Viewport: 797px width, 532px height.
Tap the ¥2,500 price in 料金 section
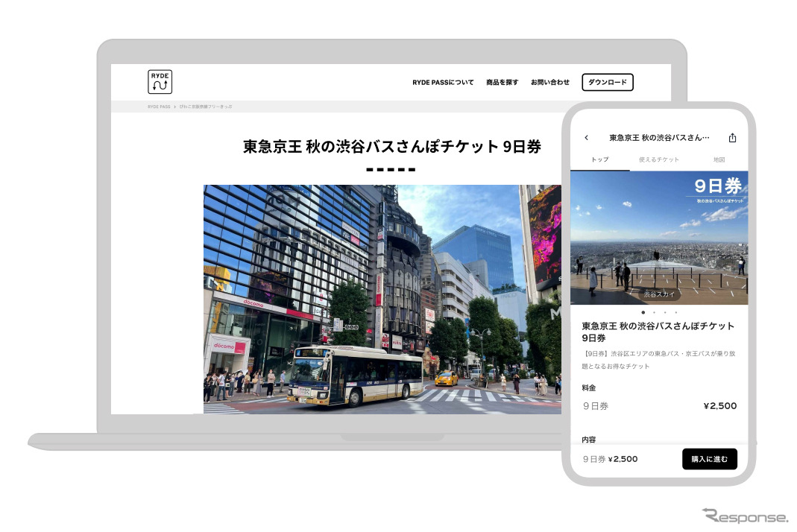[719, 406]
